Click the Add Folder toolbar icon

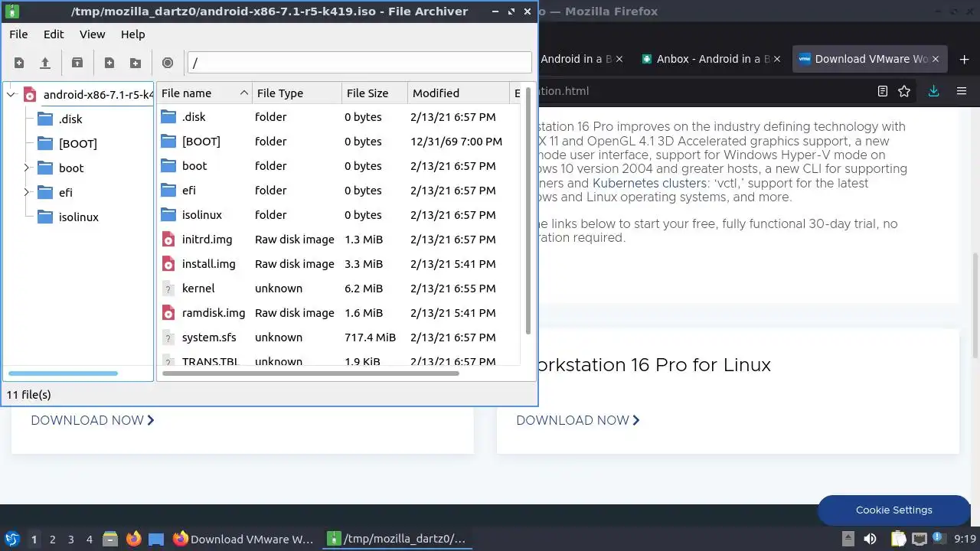tap(136, 63)
